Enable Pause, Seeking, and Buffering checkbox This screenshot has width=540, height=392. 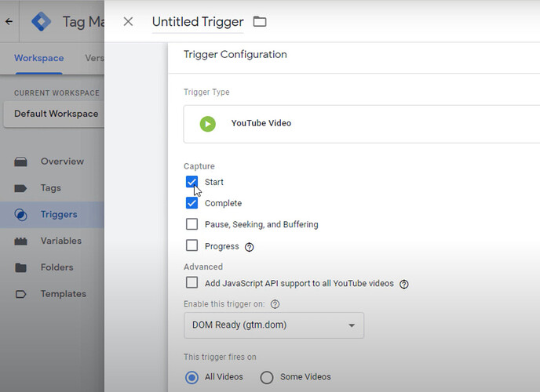tap(192, 224)
